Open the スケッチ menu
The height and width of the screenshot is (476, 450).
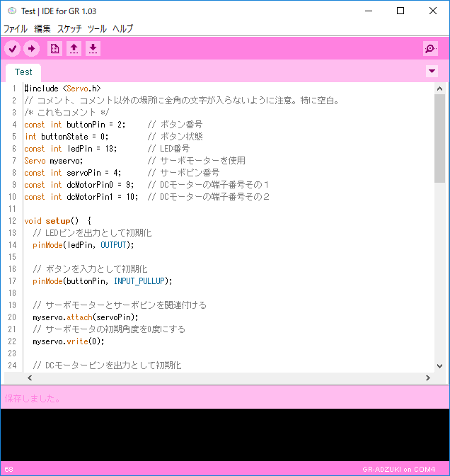pos(69,28)
